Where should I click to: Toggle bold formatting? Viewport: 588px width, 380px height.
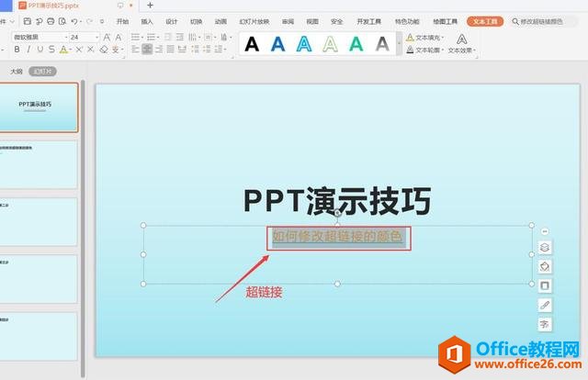(17, 49)
